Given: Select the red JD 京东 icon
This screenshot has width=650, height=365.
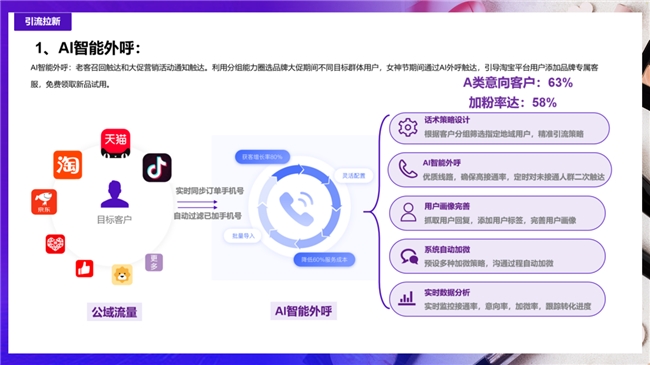Looking at the screenshot, I should 44,202.
